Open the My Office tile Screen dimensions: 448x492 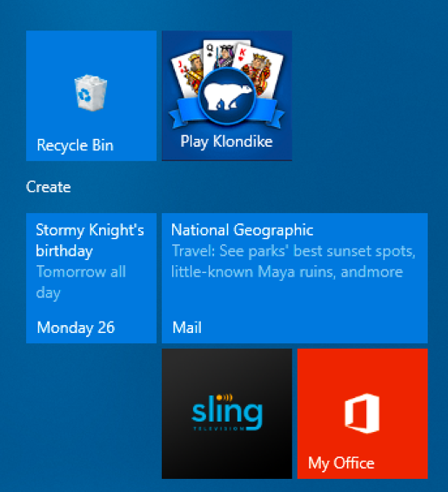(363, 414)
